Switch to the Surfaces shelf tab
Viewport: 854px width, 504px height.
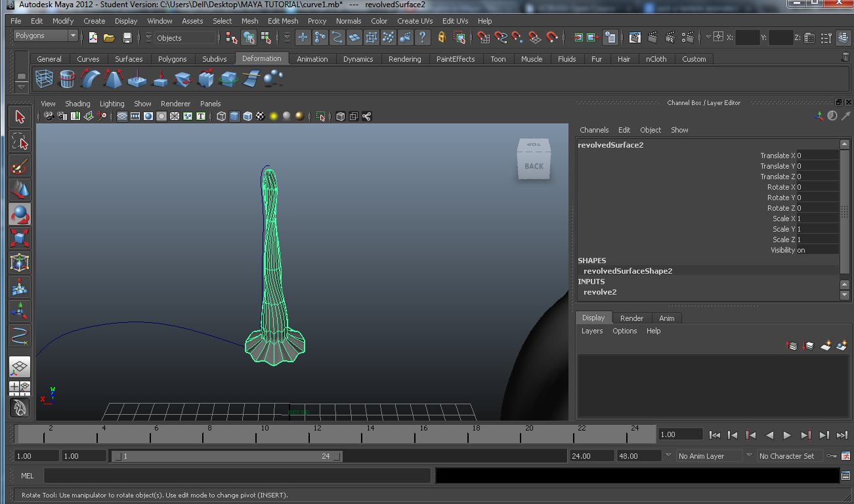(129, 59)
